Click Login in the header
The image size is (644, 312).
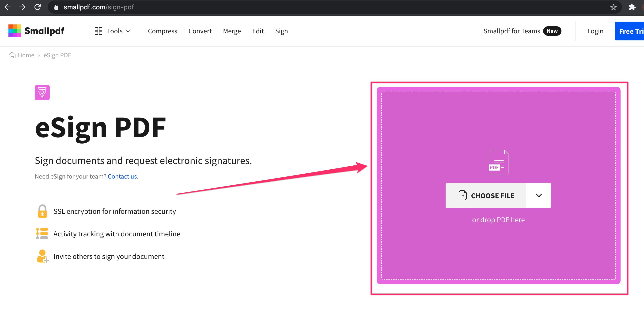(595, 31)
